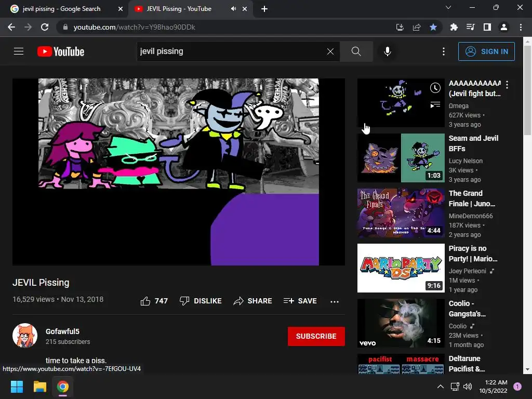The width and height of the screenshot is (532, 399).
Task: Open more actions ellipsis under the video
Action: point(335,301)
